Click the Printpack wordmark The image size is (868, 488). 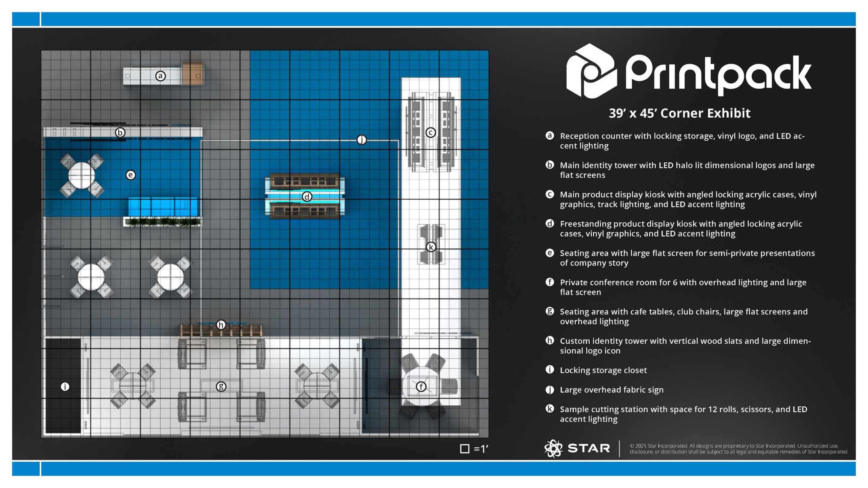coord(718,75)
